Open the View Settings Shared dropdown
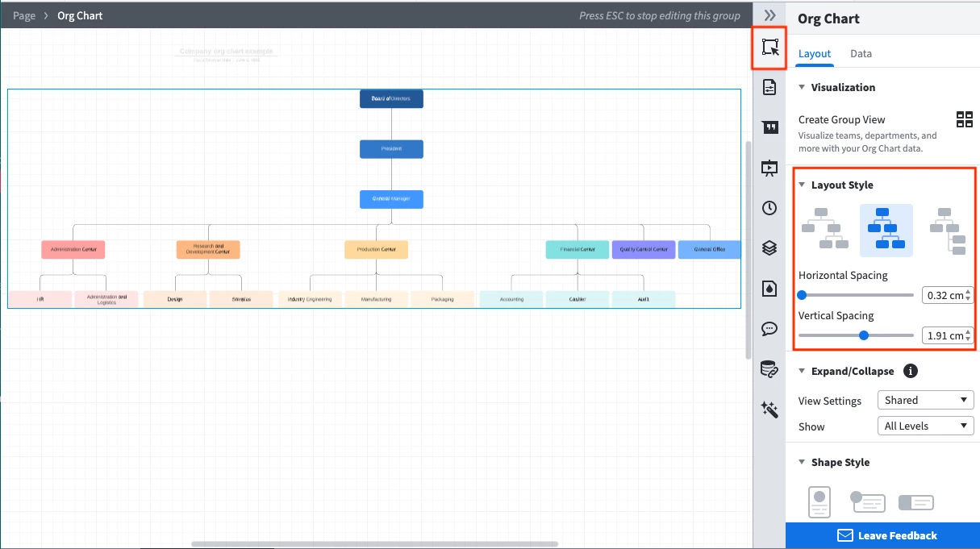 tap(925, 399)
